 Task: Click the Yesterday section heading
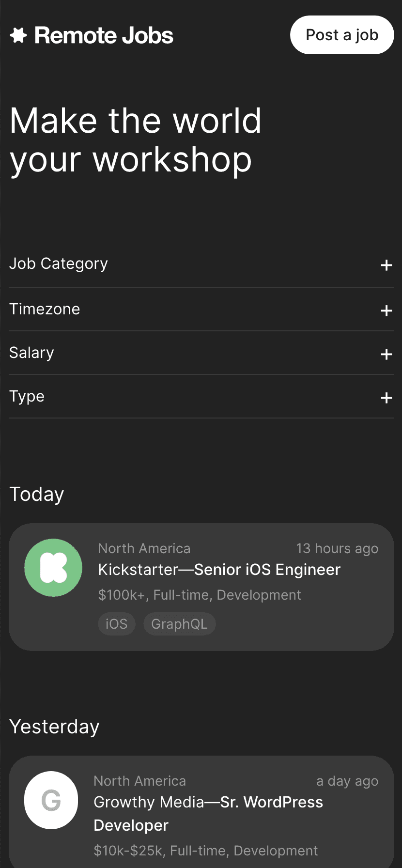point(54,727)
